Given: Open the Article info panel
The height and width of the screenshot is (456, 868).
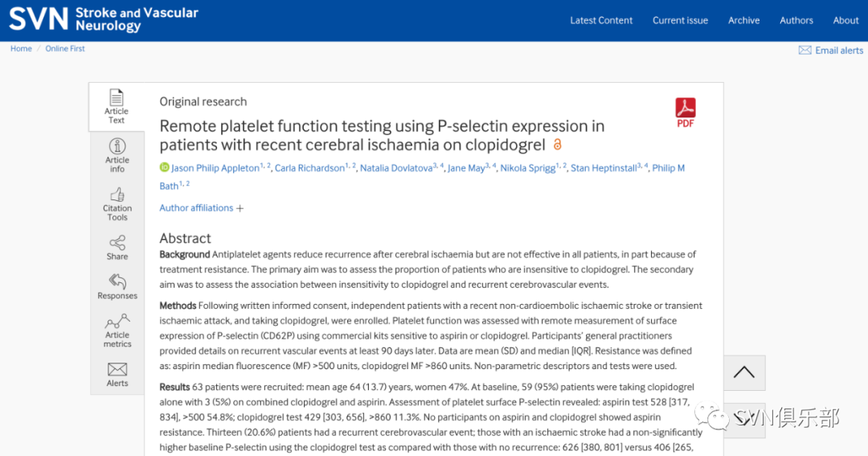Looking at the screenshot, I should pyautogui.click(x=117, y=155).
